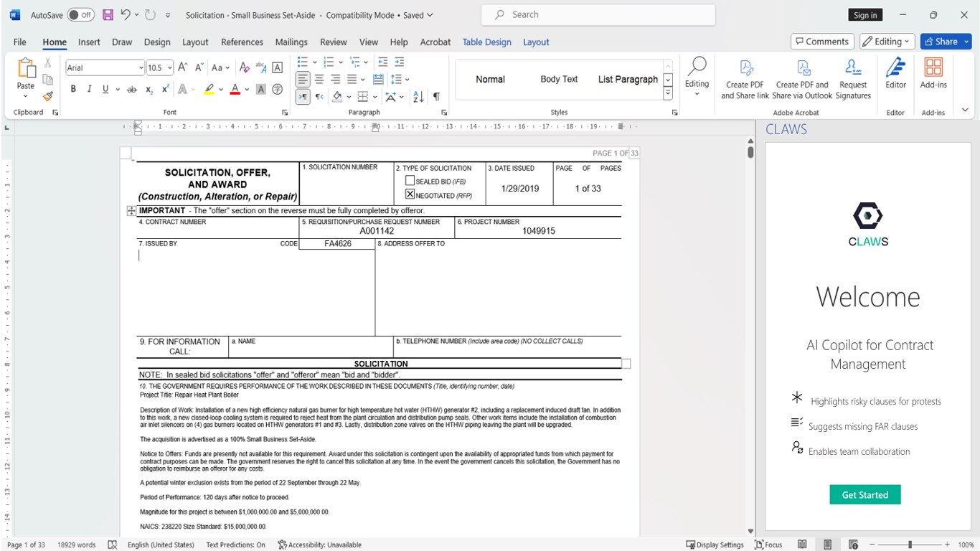Toggle align left paragraph button
Viewport: 980px width, 551px height.
click(x=303, y=79)
